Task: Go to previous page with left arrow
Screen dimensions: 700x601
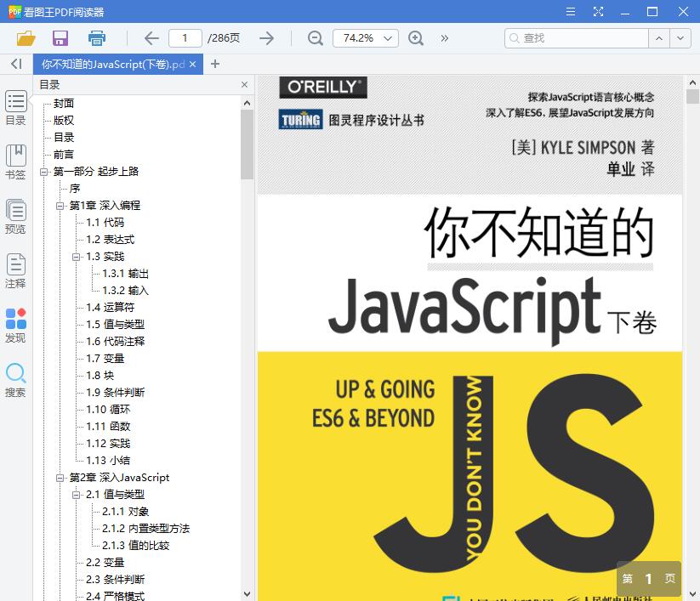Action: click(x=151, y=38)
